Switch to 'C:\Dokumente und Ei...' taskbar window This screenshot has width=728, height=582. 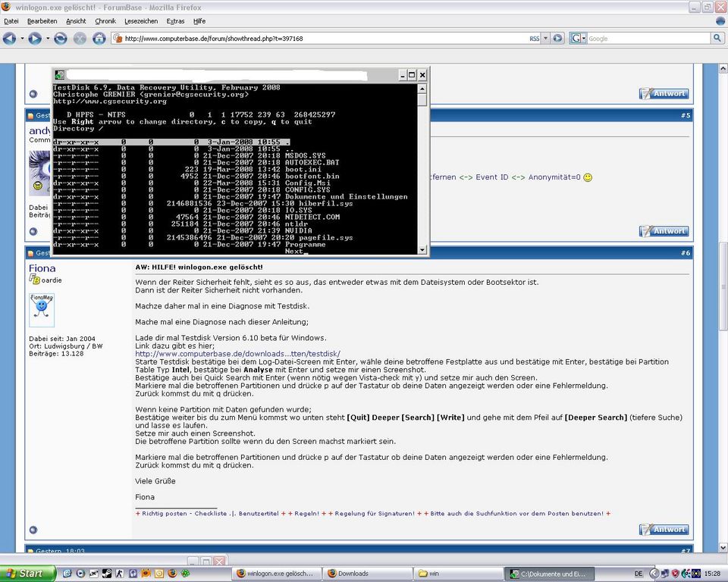coord(548,574)
